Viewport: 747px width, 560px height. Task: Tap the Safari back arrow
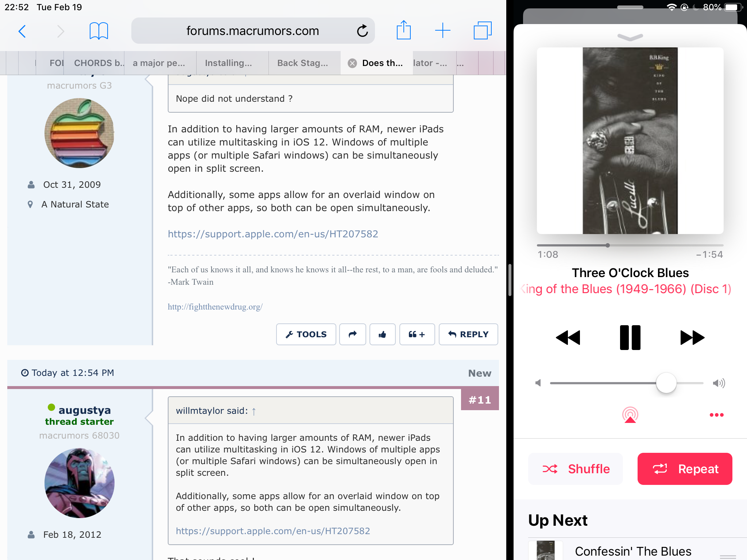(x=22, y=31)
